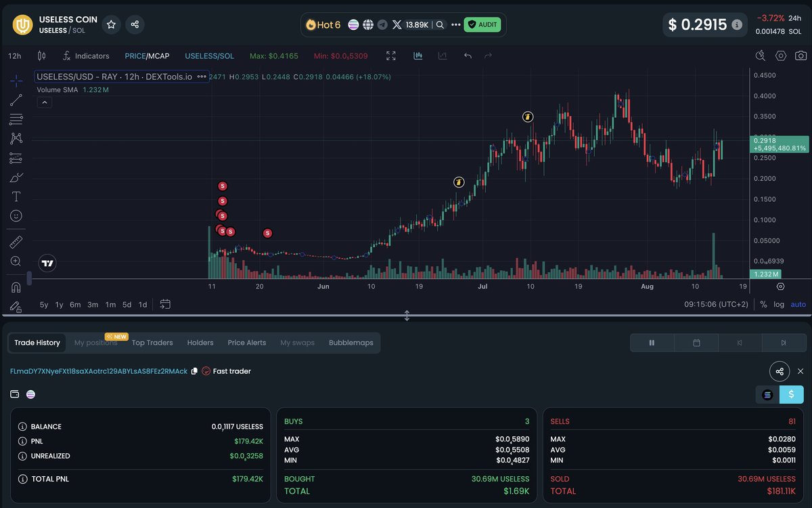
Task: Toggle the dimmed line-chart overlay icon
Action: 443,56
